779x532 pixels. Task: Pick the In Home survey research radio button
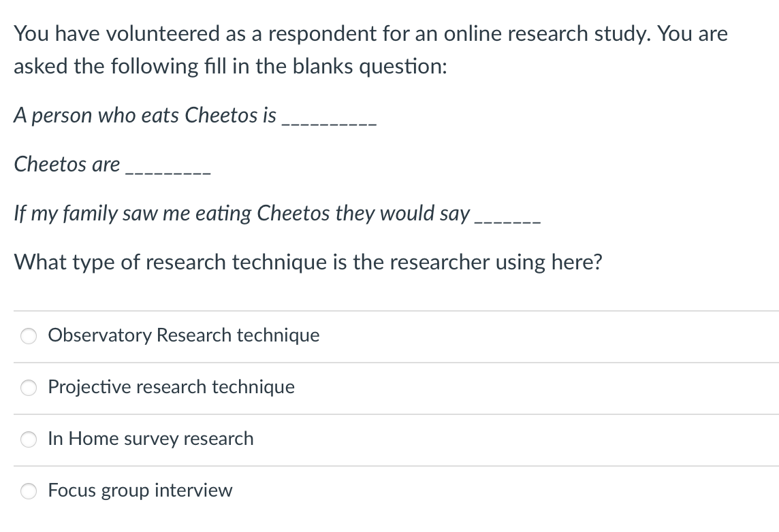tap(29, 439)
